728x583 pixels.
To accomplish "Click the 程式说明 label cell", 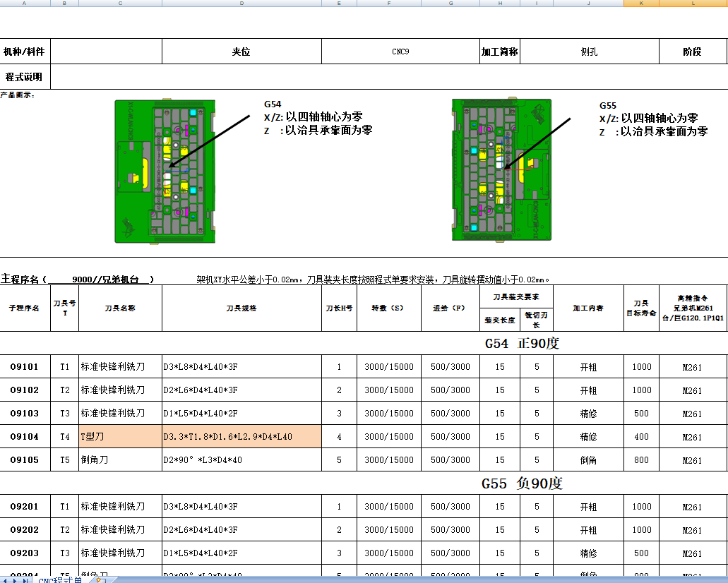I will tap(25, 76).
